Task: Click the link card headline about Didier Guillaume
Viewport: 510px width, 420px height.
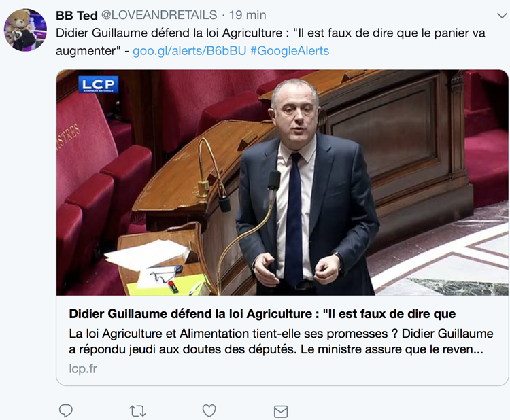Action: point(262,314)
